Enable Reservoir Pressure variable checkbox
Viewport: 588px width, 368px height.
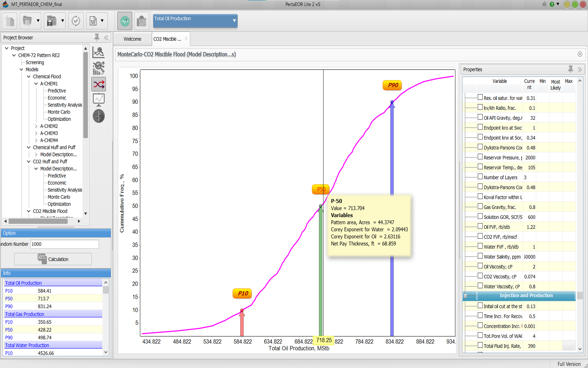coord(480,157)
